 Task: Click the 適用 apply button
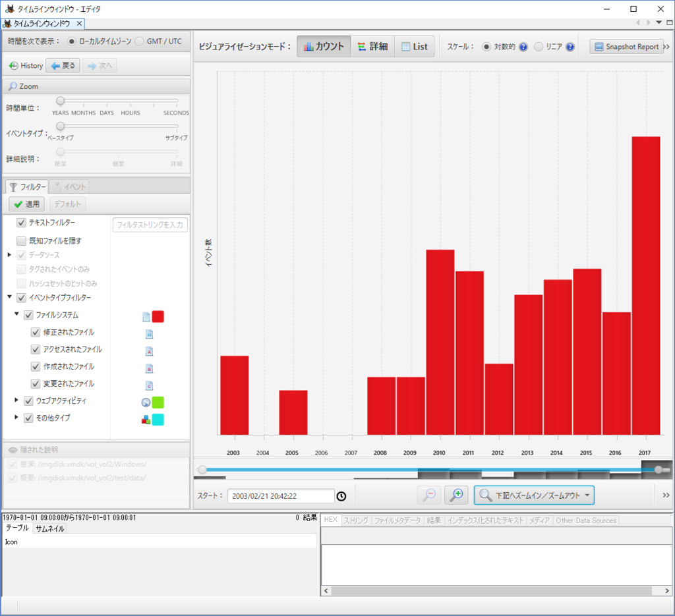click(26, 204)
